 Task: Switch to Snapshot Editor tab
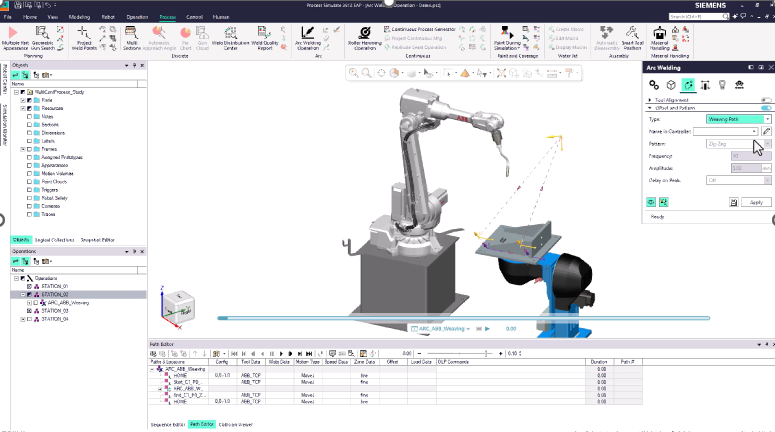[97, 240]
